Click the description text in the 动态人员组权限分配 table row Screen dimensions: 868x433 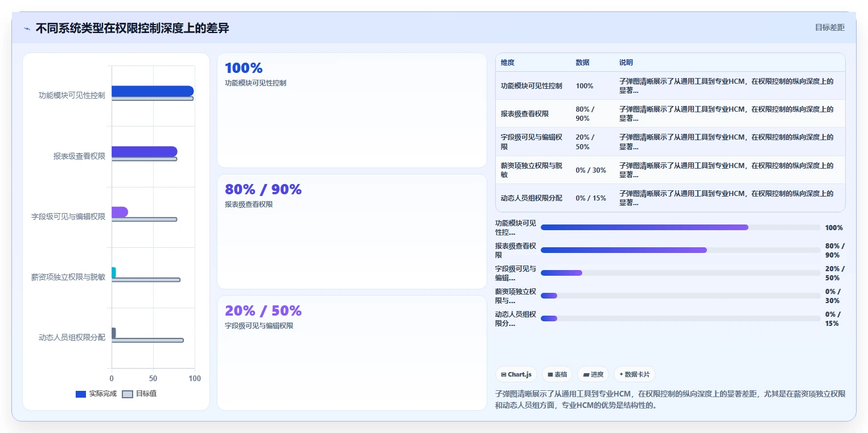[x=727, y=198]
